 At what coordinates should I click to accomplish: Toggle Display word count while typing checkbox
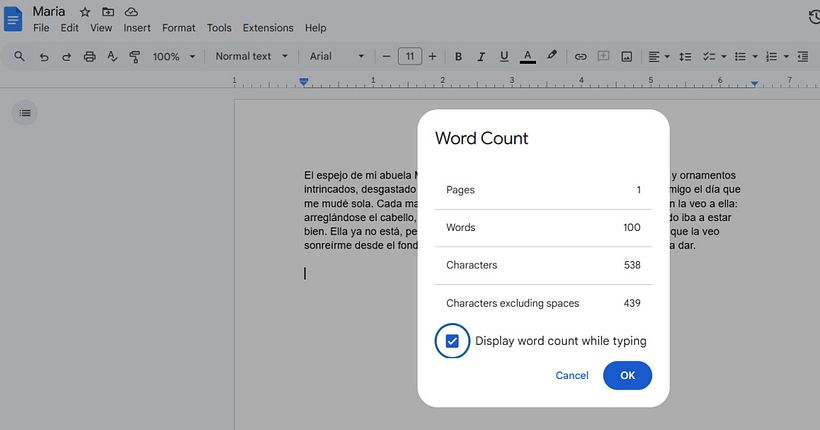coord(452,341)
